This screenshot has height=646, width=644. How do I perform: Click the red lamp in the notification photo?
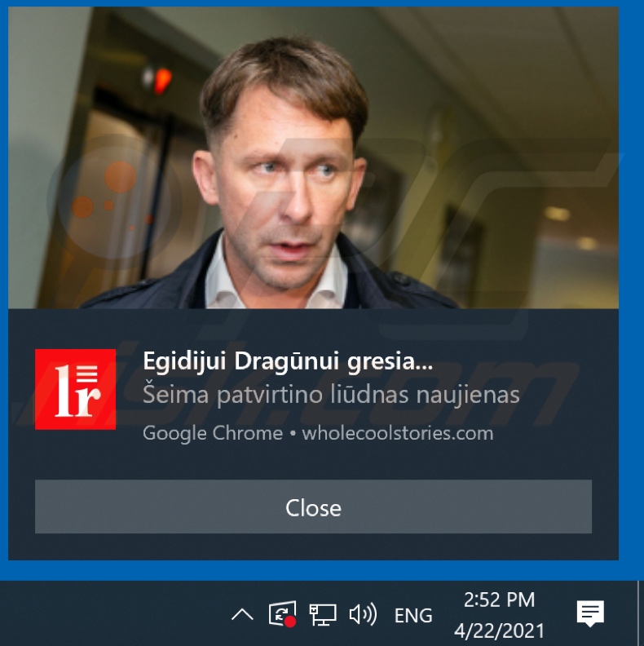point(162,80)
